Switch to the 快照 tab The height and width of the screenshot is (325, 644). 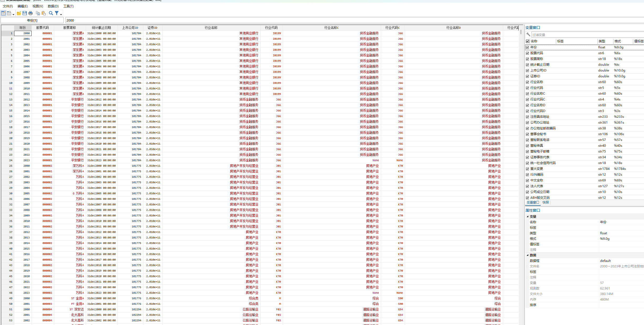pos(546,202)
